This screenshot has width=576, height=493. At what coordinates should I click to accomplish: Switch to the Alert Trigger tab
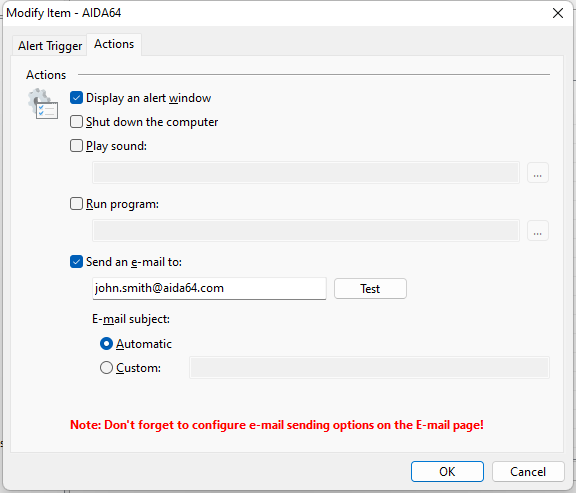click(x=50, y=46)
